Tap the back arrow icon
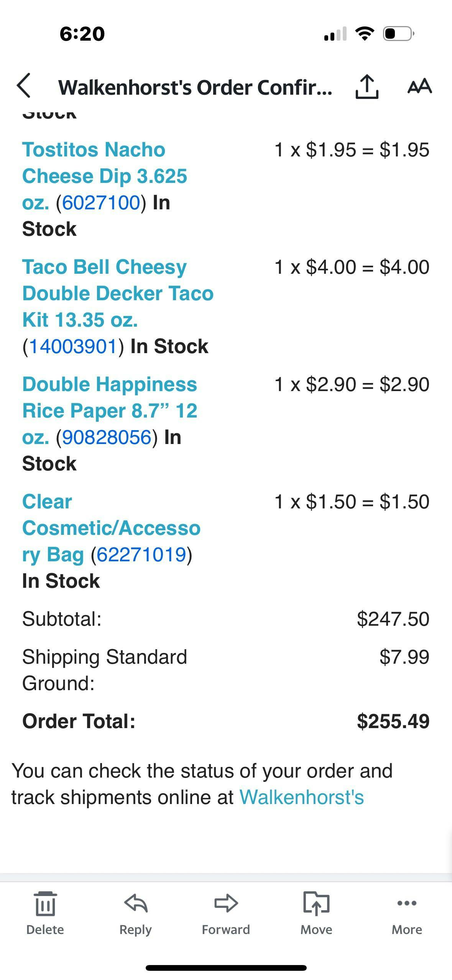 click(24, 86)
